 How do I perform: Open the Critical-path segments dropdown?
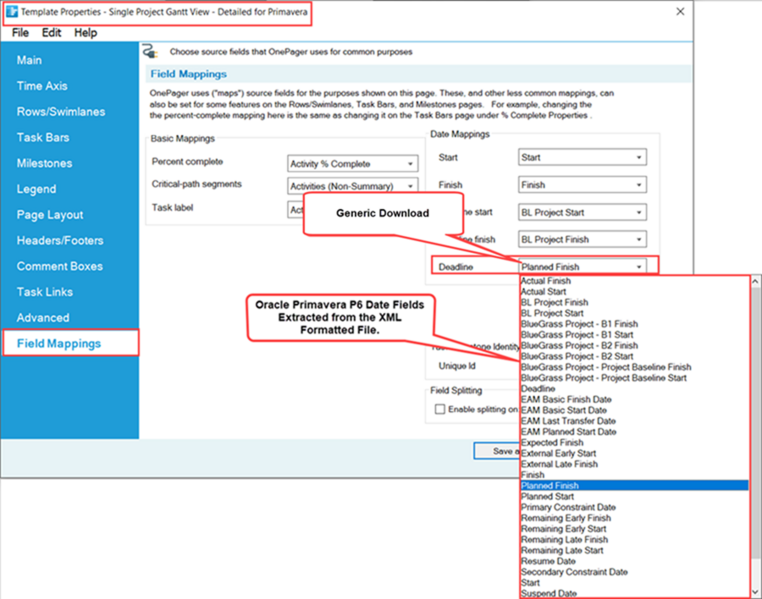(x=352, y=186)
